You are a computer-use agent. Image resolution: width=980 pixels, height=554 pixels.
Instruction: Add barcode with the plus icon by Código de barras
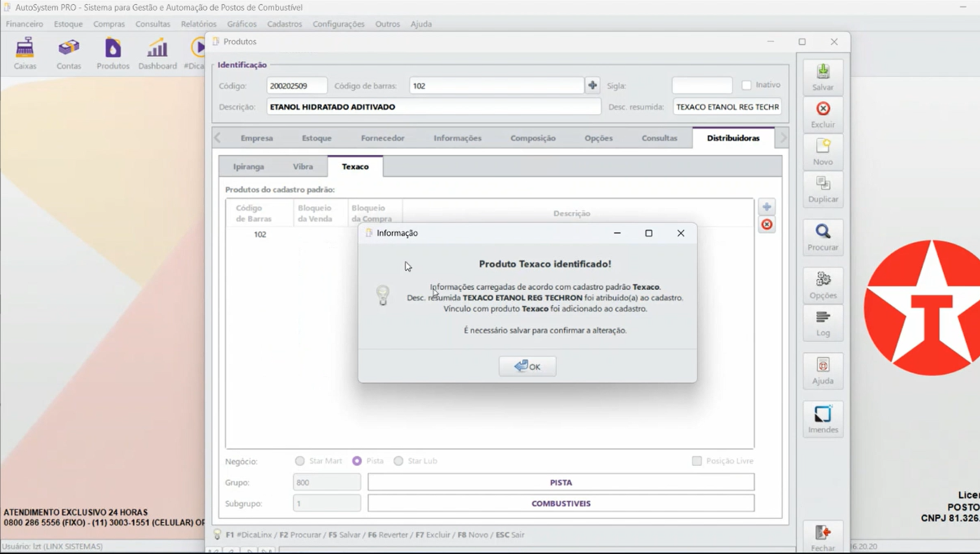click(592, 85)
